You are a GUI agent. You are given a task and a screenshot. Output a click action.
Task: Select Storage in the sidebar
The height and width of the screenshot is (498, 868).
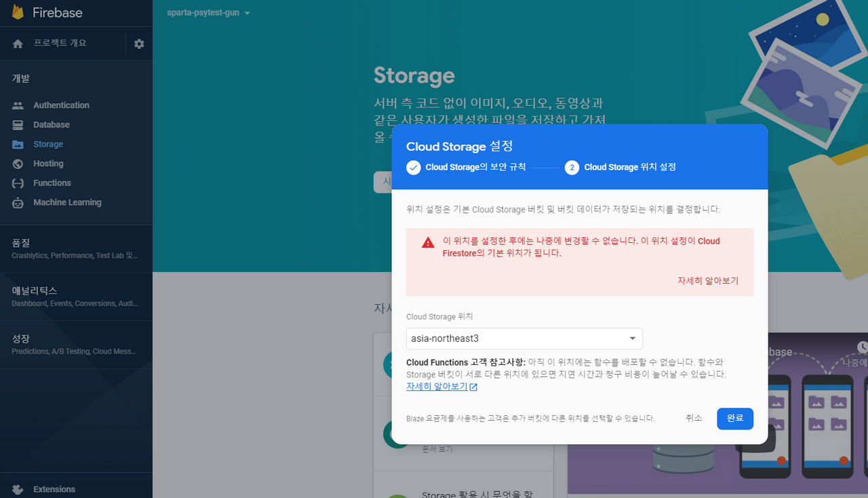(48, 145)
